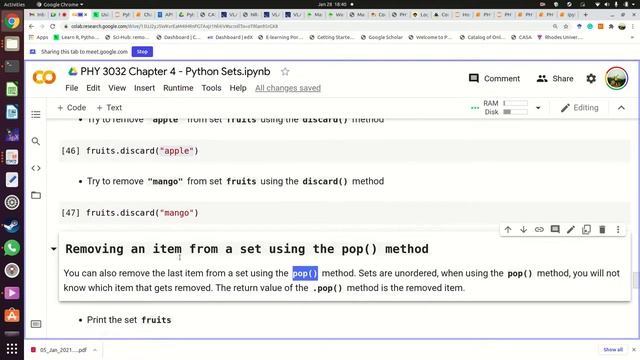This screenshot has width=640, height=360.
Task: Open the File menu
Action: pos(71,88)
